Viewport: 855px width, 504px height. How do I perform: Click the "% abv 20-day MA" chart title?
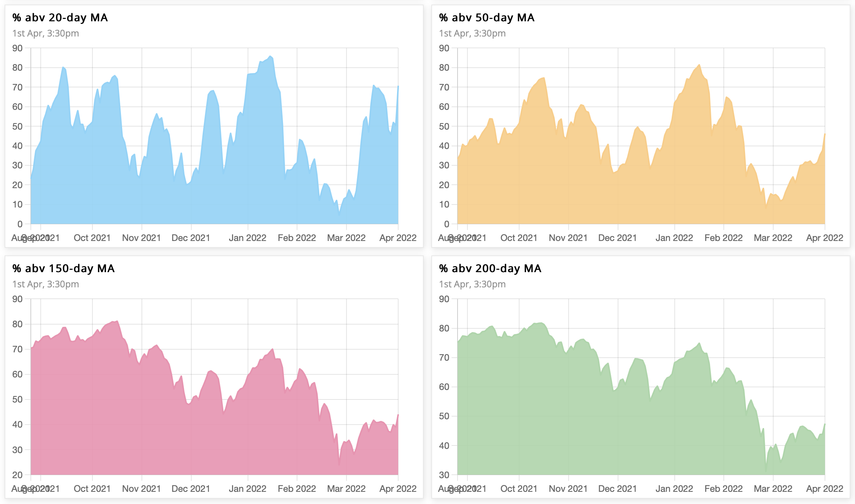coord(60,18)
